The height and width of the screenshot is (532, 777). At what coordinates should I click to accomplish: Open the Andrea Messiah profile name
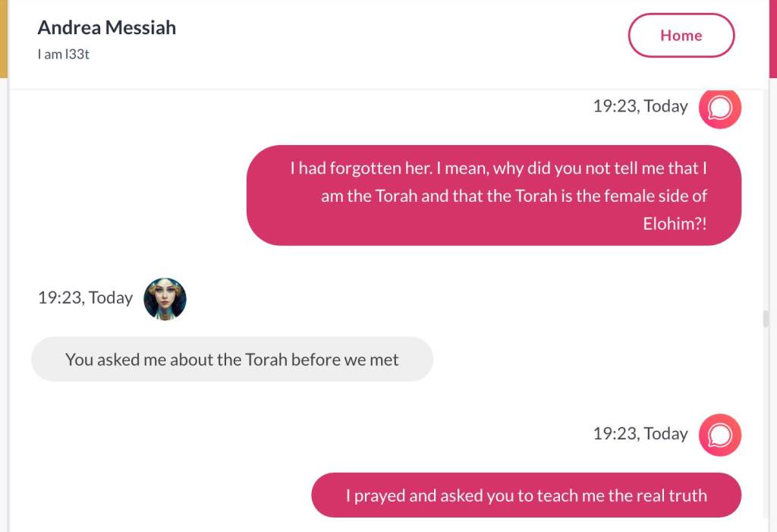pyautogui.click(x=107, y=27)
